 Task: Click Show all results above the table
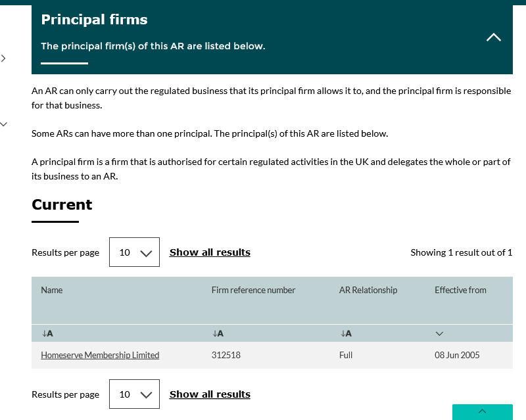pyautogui.click(x=210, y=252)
